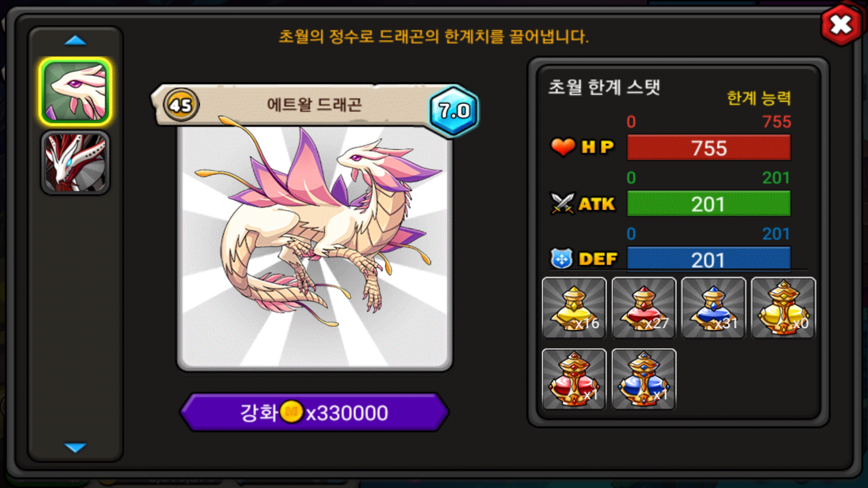Select the large yellow essence potion x0
Image resolution: width=868 pixels, height=488 pixels.
coord(783,308)
